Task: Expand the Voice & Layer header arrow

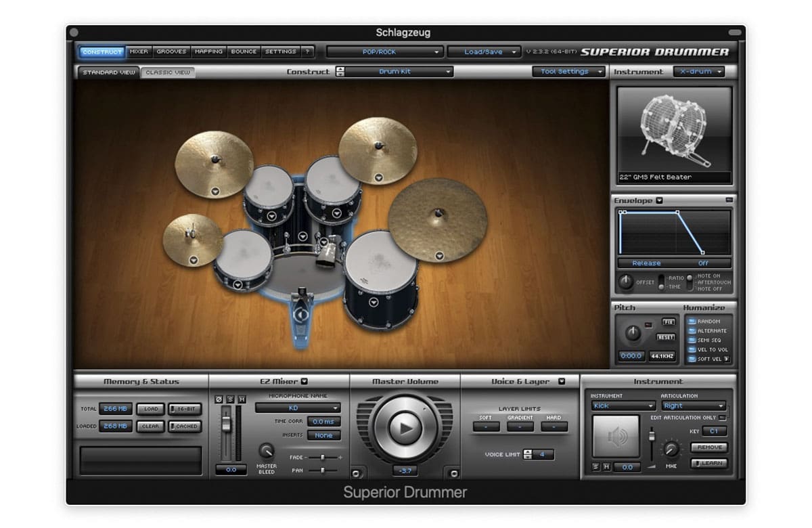Action: pos(562,381)
